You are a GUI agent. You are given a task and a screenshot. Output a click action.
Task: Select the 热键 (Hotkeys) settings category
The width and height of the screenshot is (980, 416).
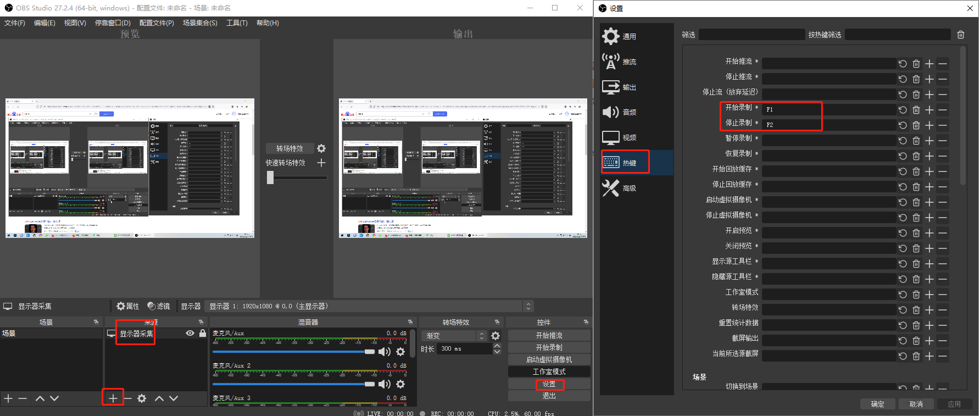click(637, 163)
